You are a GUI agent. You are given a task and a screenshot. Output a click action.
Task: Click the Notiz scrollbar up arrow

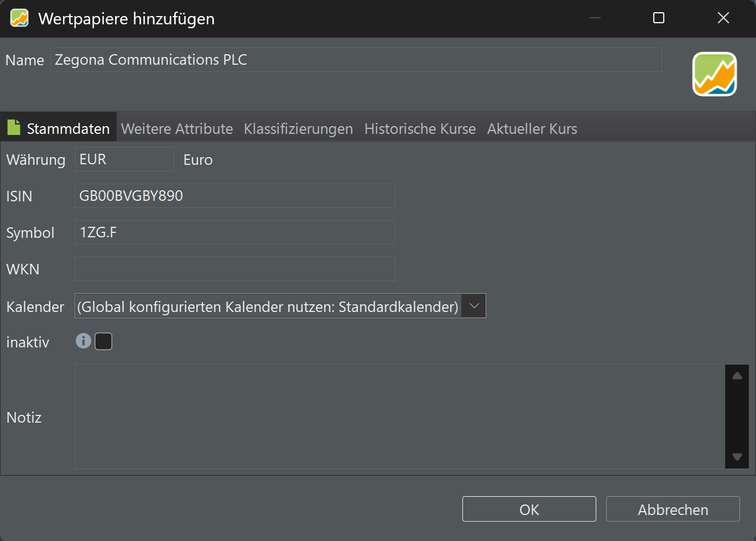(x=737, y=376)
